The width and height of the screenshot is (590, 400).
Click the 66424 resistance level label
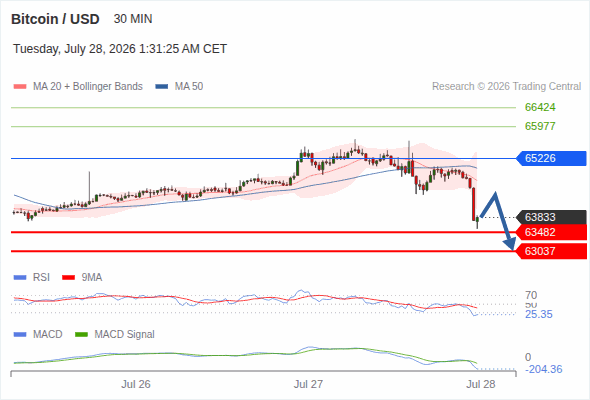coord(540,107)
